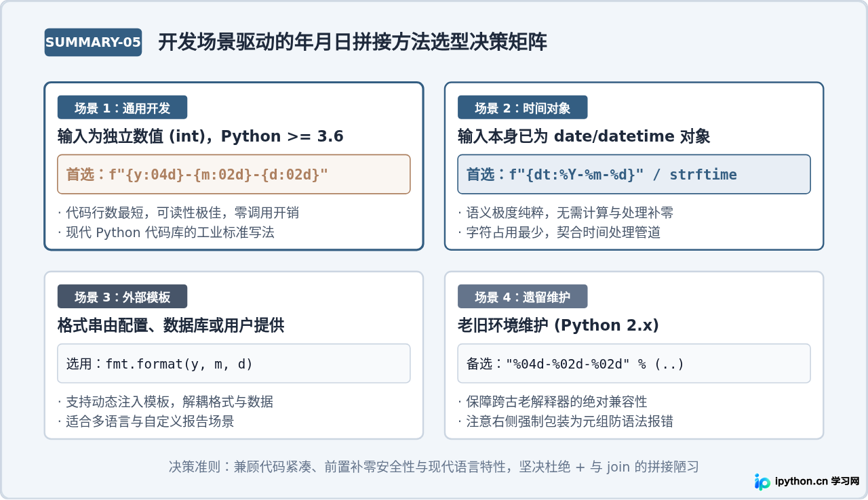Click the SUMMARY-05 badge
This screenshot has width=868, height=500.
click(x=93, y=42)
